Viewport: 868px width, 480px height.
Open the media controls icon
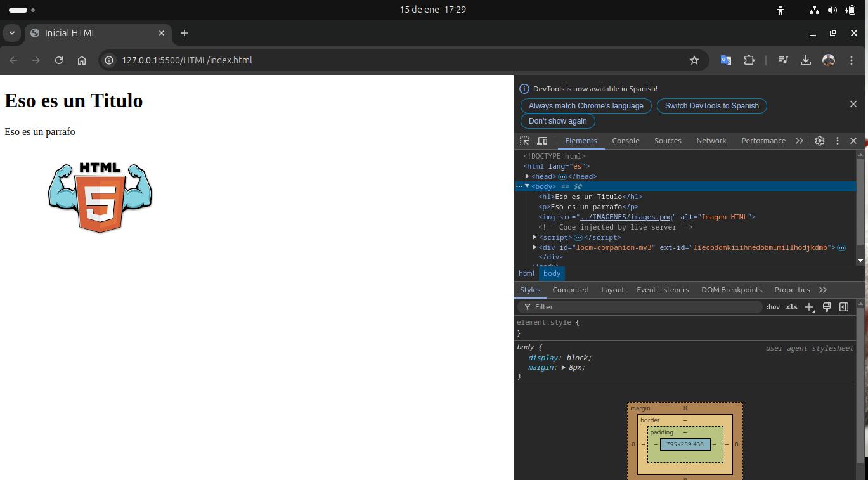coord(783,60)
